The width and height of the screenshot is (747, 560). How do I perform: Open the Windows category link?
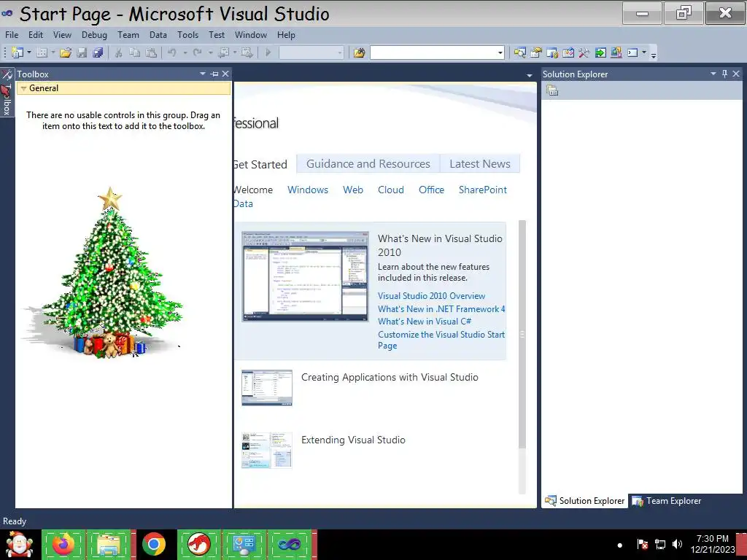tap(308, 190)
